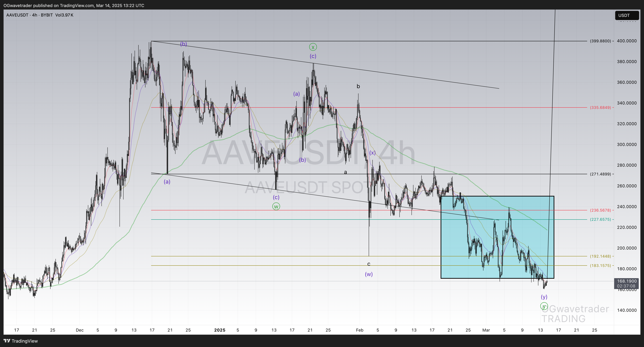Click the purple (y) wave label
The width and height of the screenshot is (644, 347).
click(x=544, y=297)
